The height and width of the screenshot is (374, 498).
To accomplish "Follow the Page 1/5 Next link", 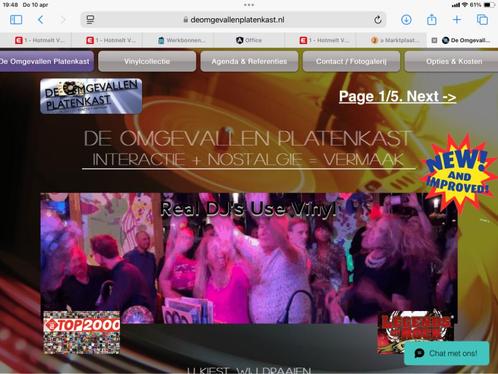I will (397, 97).
